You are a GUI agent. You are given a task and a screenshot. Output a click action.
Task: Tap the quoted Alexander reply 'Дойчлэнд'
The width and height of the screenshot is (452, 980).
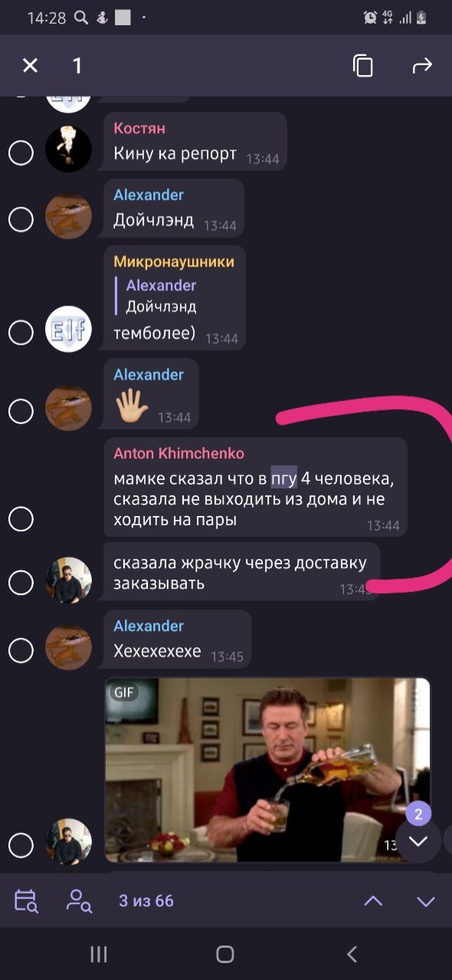click(161, 296)
